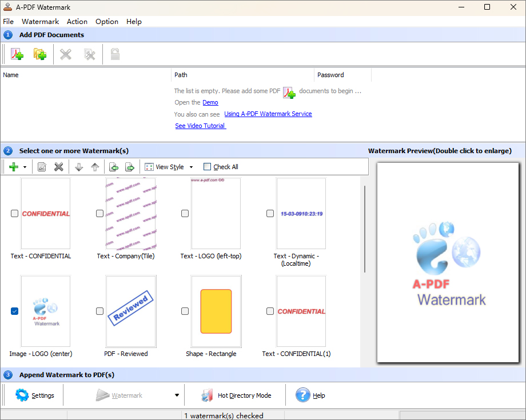Tick the Text - Dynamic (Localtime) checkbox
Viewport: 526px width, 420px height.
click(x=270, y=214)
